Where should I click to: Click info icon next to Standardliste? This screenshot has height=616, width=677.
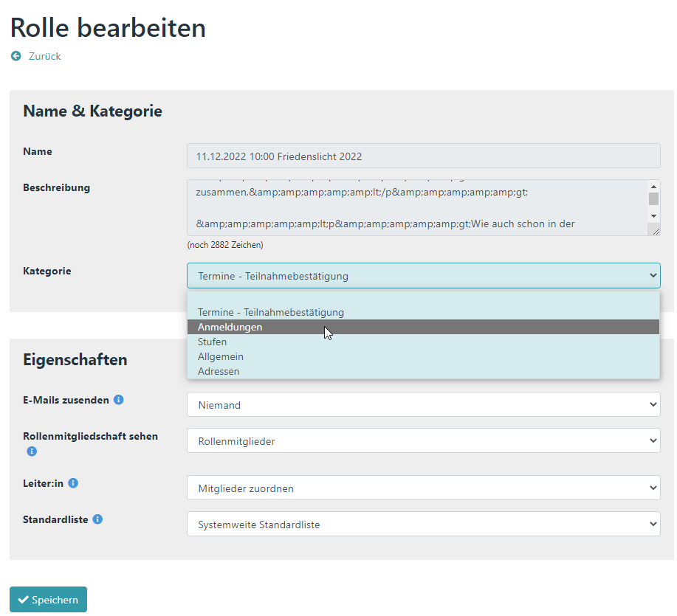tap(97, 519)
